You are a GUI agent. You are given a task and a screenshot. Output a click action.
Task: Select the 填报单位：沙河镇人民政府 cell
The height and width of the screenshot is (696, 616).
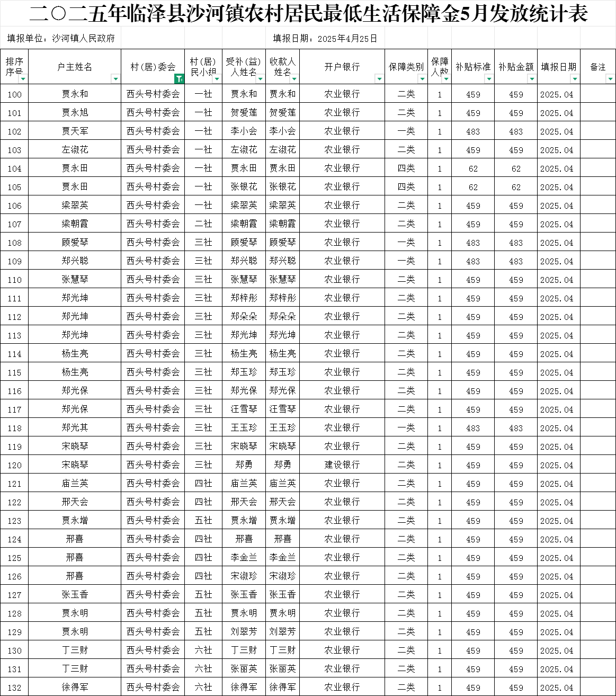[x=61, y=38]
